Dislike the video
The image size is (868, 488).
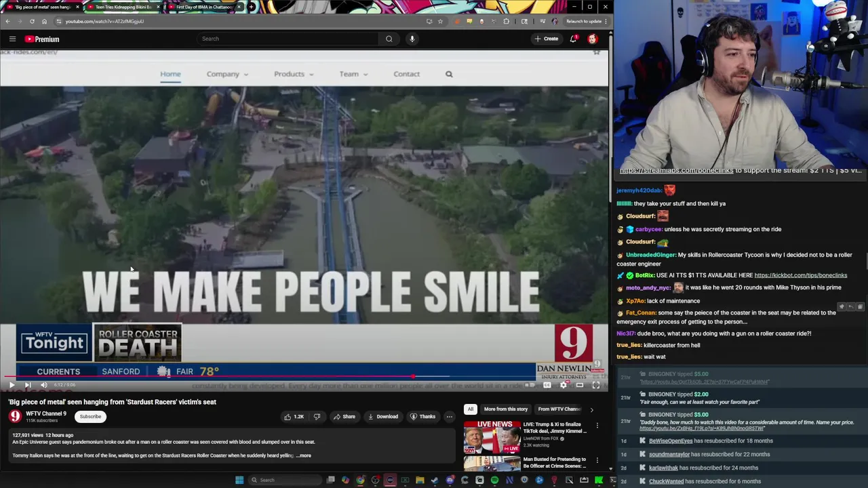click(317, 417)
